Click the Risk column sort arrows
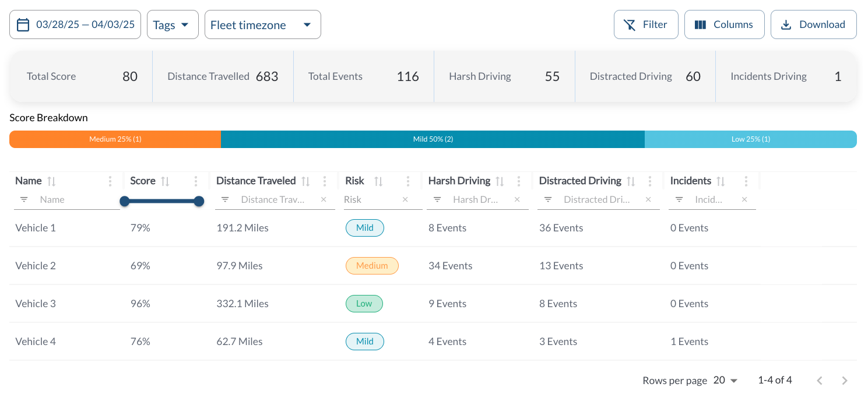Image resolution: width=868 pixels, height=401 pixels. [378, 181]
